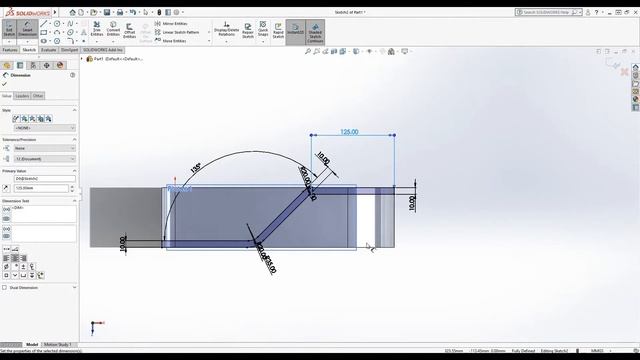Select the Spline sketch tool
This screenshot has height=360, width=640.
[x=70, y=24]
